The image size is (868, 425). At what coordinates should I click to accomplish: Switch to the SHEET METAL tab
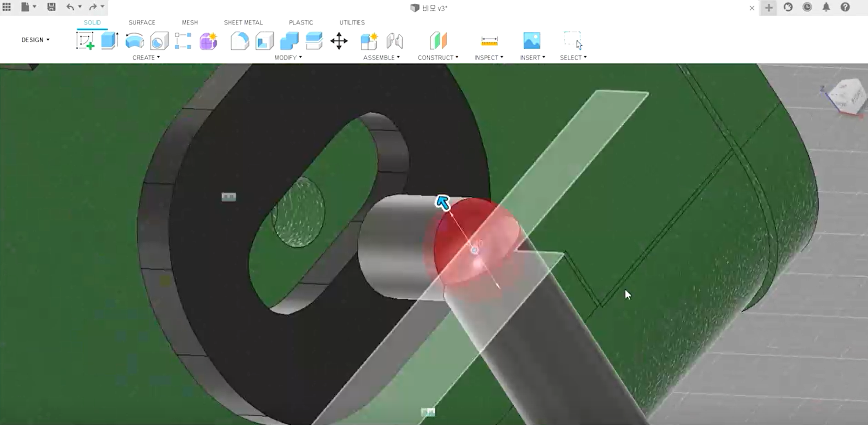[243, 22]
